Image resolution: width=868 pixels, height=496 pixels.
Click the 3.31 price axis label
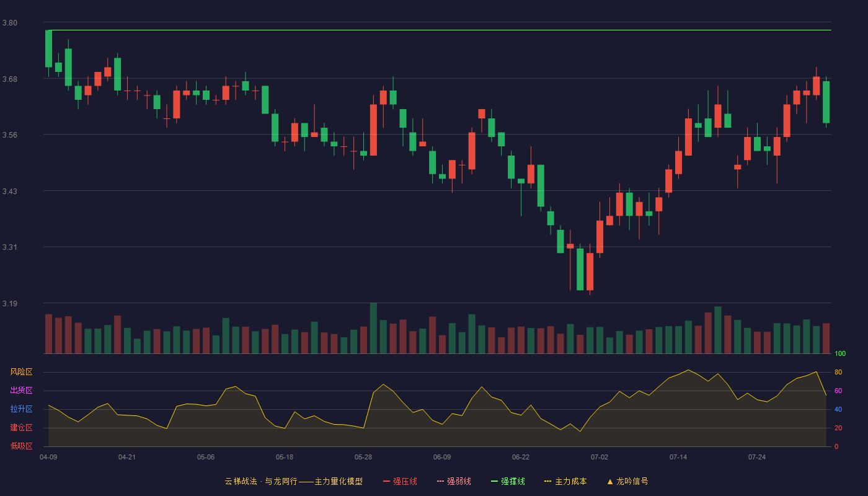tap(10, 247)
